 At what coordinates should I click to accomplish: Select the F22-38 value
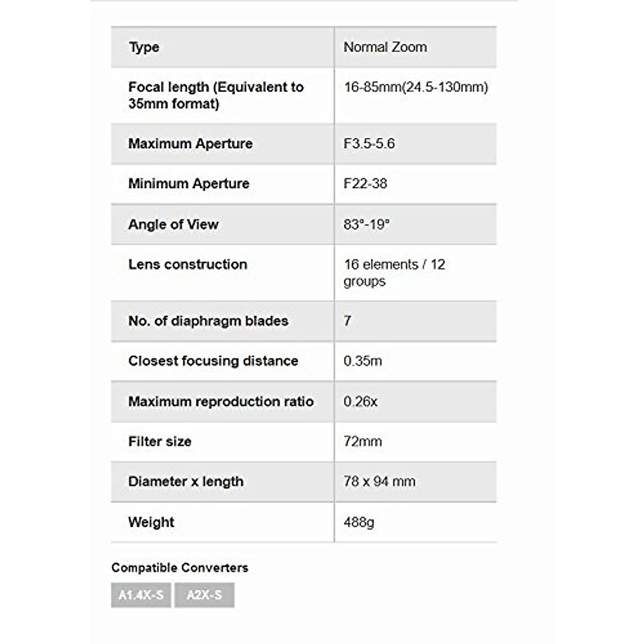tap(365, 184)
